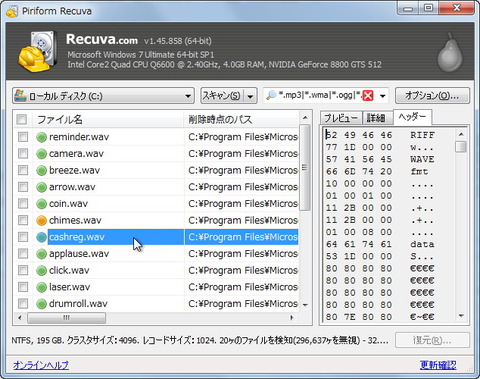Expand the Scan button dropdown arrow
480x379 pixels.
click(250, 96)
